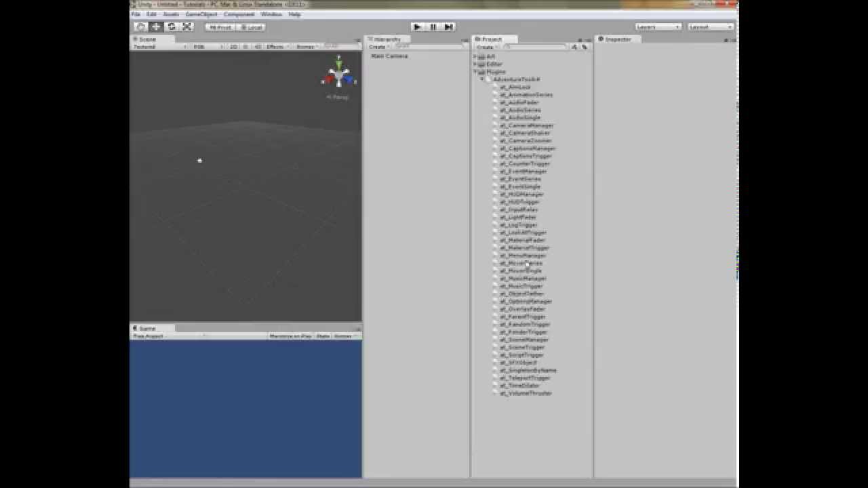Click search-by-label icon in Project panel
This screenshot has width=868, height=488.
pyautogui.click(x=584, y=47)
